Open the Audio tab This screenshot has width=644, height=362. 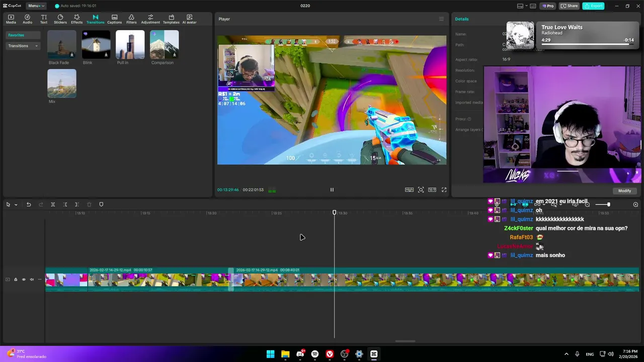click(x=27, y=19)
